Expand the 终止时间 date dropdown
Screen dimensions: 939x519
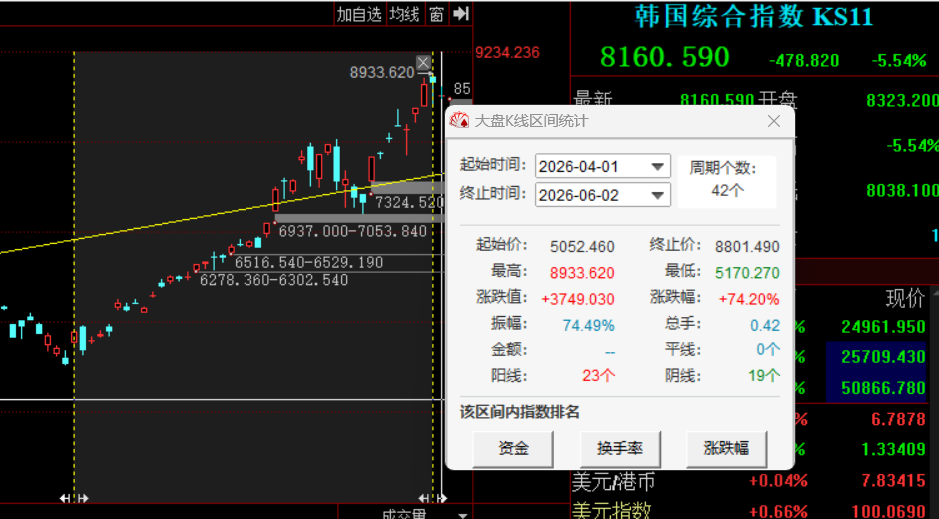pyautogui.click(x=658, y=195)
